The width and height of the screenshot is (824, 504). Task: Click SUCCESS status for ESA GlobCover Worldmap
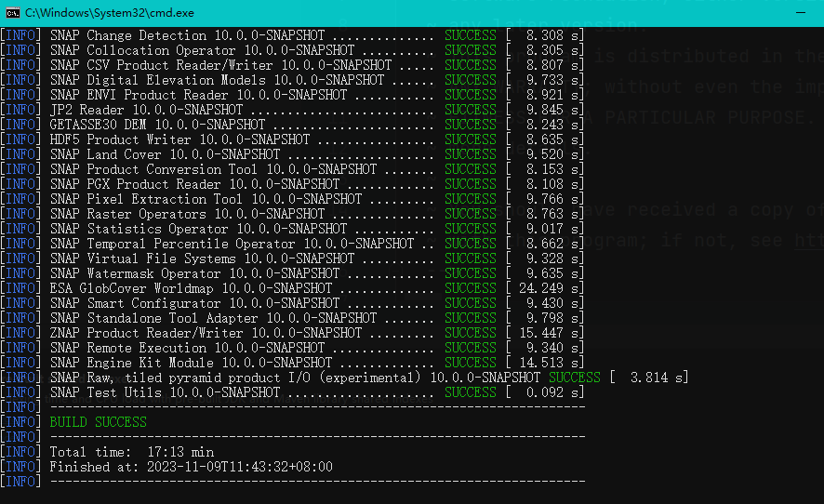[471, 288]
